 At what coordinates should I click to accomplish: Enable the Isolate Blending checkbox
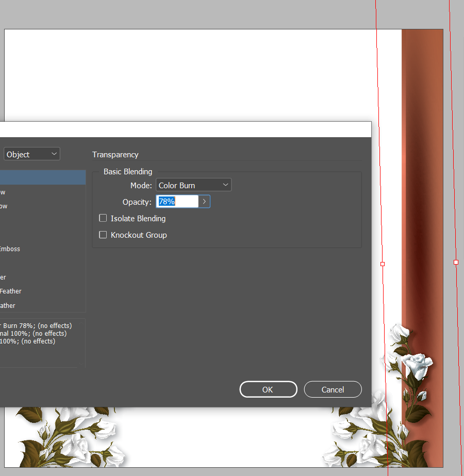(x=103, y=218)
